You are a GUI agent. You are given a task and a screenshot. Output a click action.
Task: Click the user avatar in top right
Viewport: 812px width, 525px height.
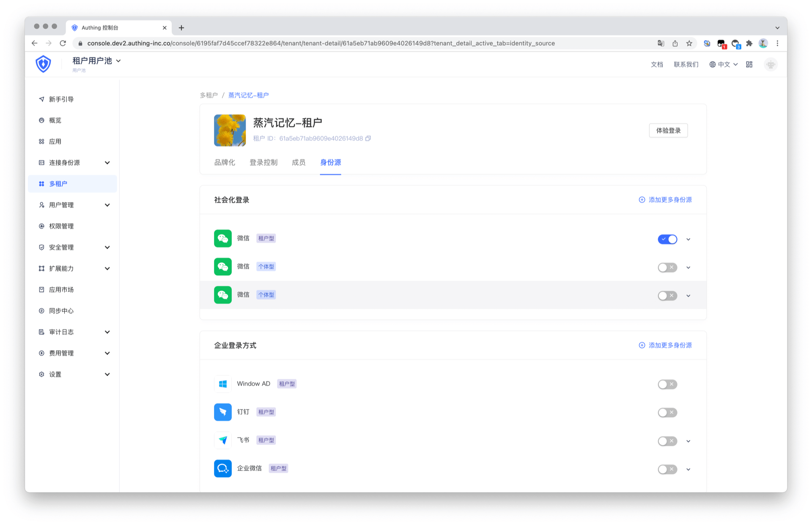(771, 64)
